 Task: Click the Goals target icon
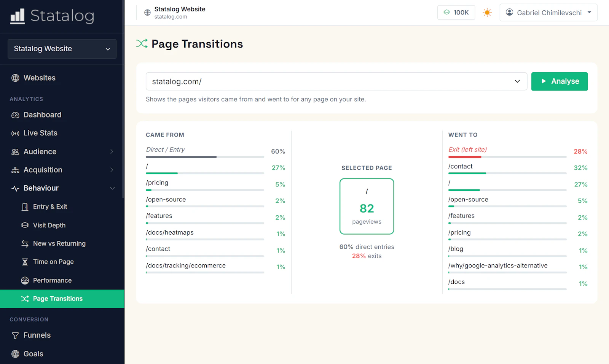tap(15, 354)
